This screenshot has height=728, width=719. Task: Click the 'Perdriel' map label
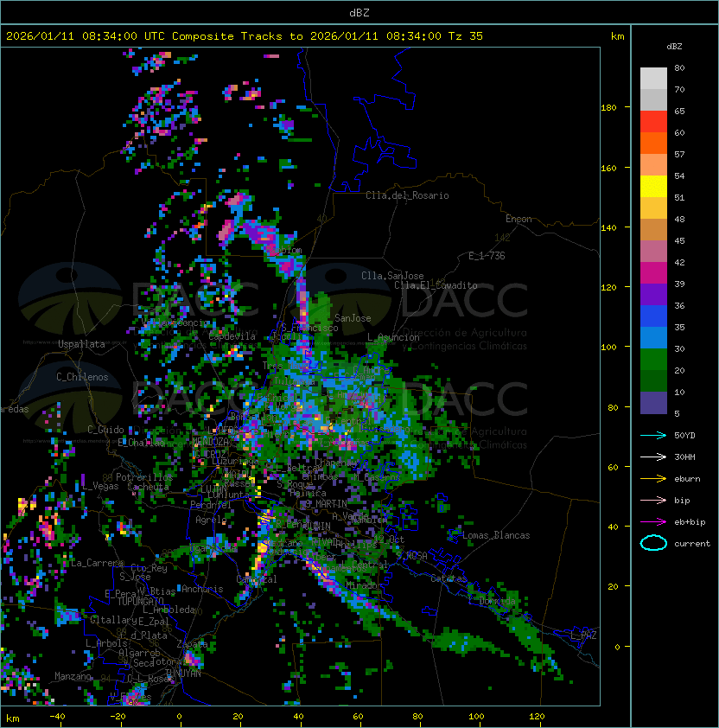tap(211, 505)
